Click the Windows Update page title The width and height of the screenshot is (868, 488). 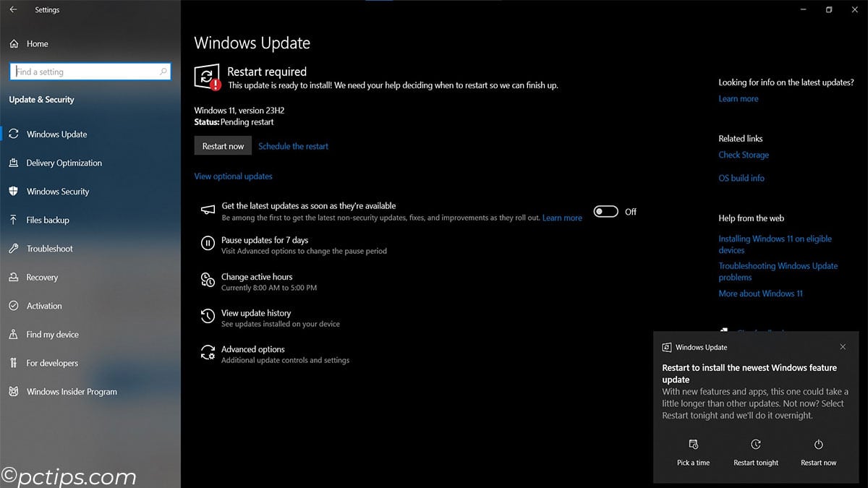pyautogui.click(x=252, y=43)
